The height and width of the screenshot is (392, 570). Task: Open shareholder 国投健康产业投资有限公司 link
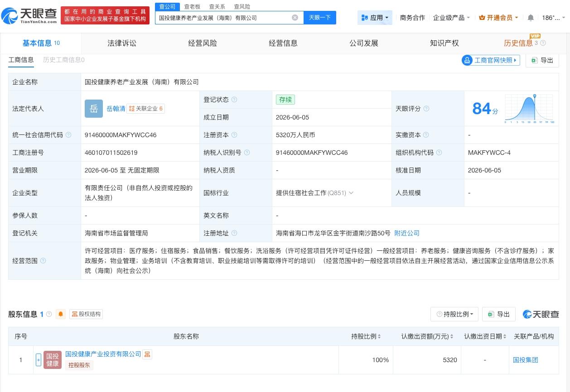(x=103, y=354)
